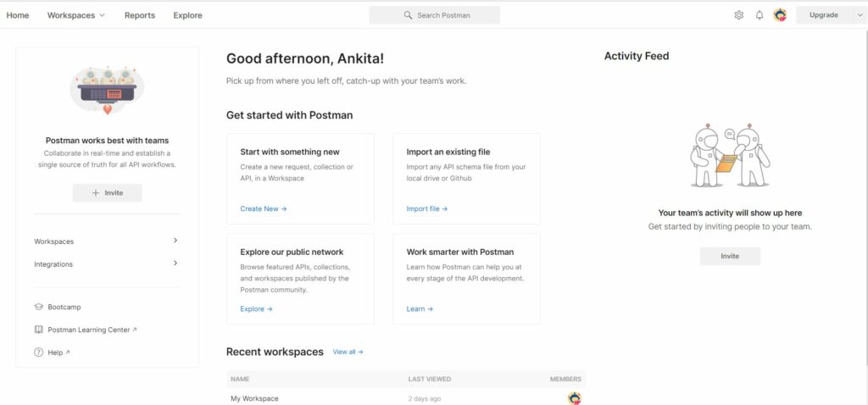Screen dimensions: 868x405
Task: Click the My Workspace member avatar
Action: pyautogui.click(x=575, y=398)
